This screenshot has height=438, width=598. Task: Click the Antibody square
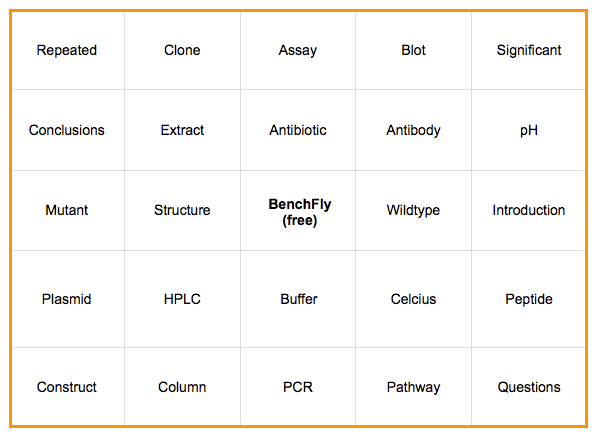pos(413,130)
